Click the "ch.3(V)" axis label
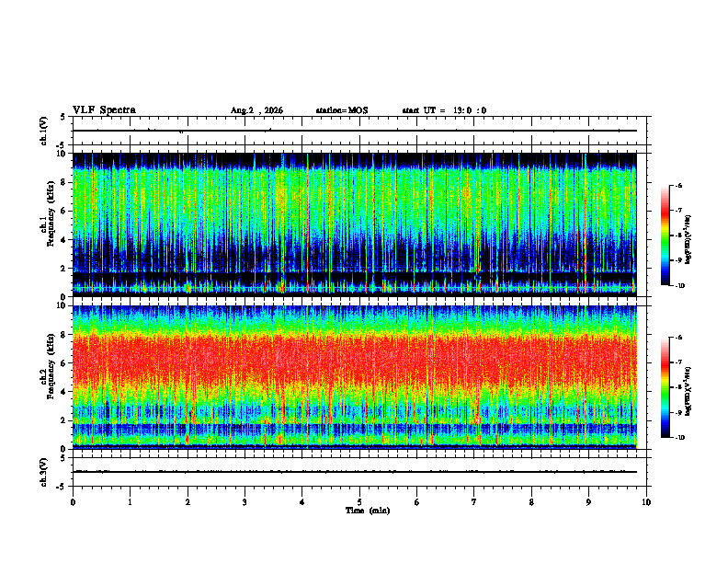The width and height of the screenshot is (728, 563). [x=43, y=473]
